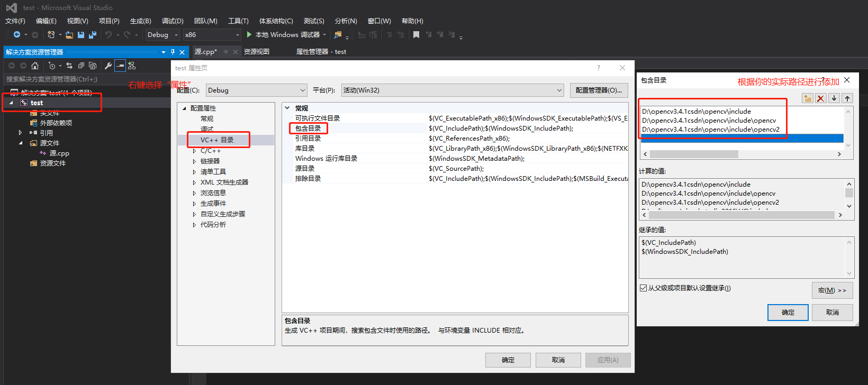Viewport: 868px width, 385px height.
Task: Click the bookmark toggle icon in toolbar
Action: coord(416,34)
